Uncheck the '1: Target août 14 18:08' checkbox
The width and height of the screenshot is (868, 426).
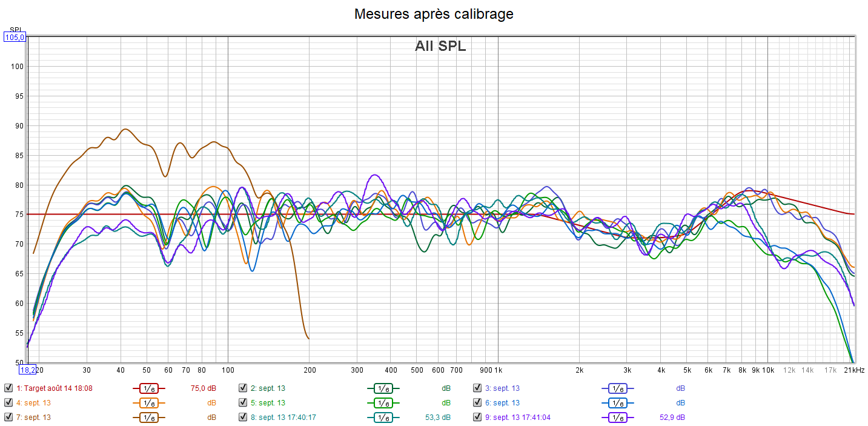[8, 388]
